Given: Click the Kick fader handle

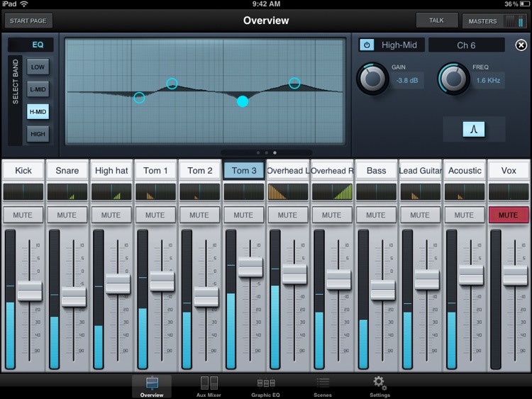Looking at the screenshot, I should point(30,291).
